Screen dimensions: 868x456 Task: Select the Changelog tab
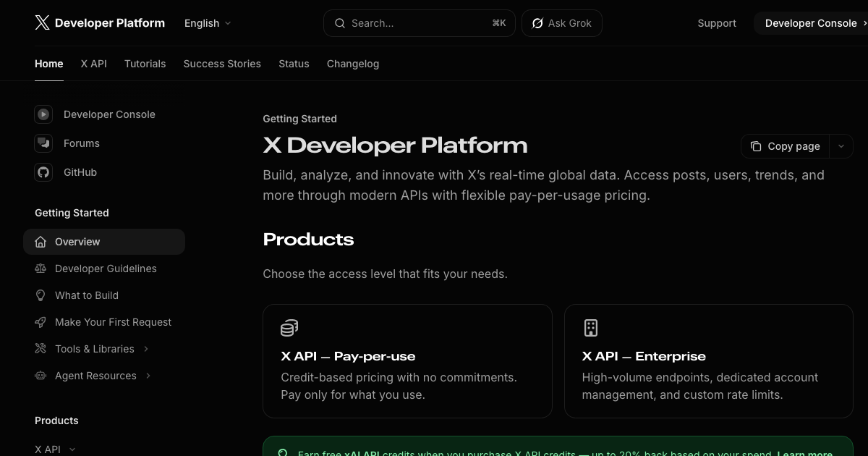click(353, 64)
